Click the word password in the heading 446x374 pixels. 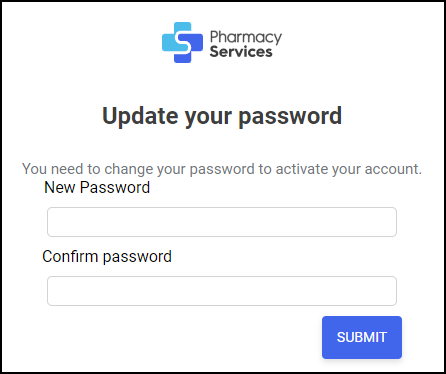(x=290, y=117)
